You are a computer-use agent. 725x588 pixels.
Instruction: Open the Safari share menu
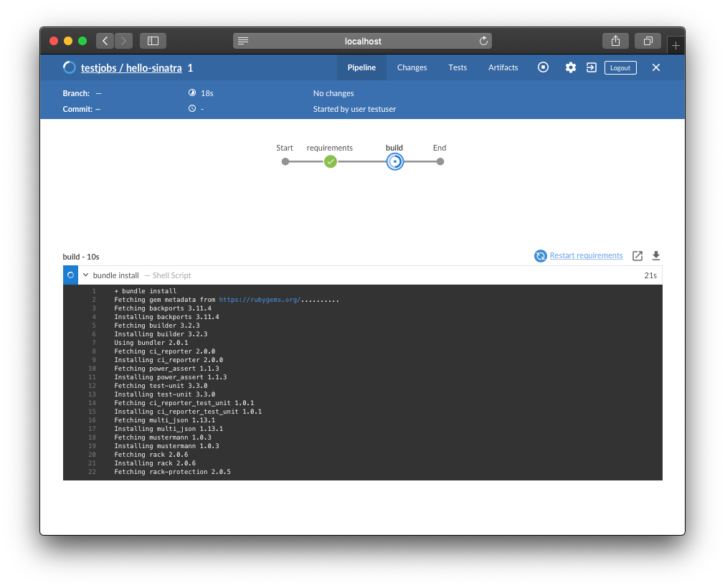point(615,41)
